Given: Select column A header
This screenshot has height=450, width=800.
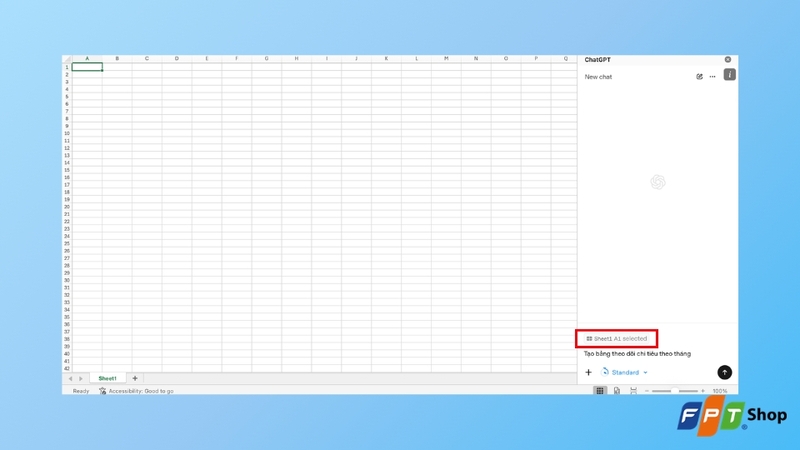Looking at the screenshot, I should click(x=87, y=59).
